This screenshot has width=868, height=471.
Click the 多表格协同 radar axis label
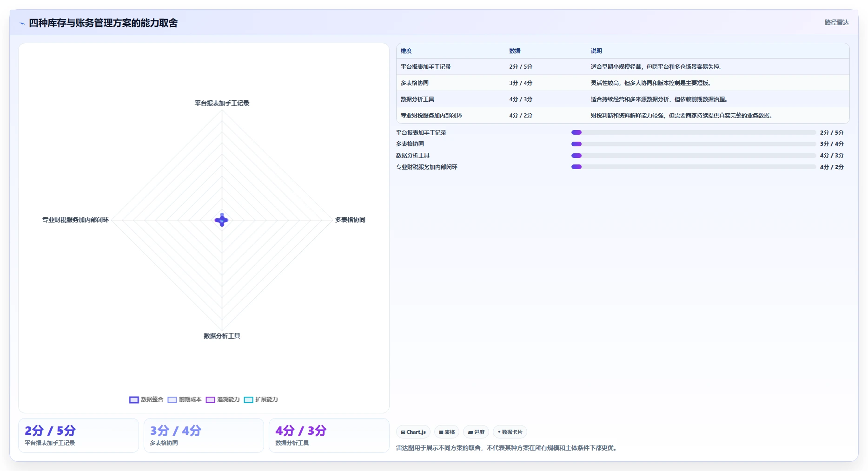point(350,220)
